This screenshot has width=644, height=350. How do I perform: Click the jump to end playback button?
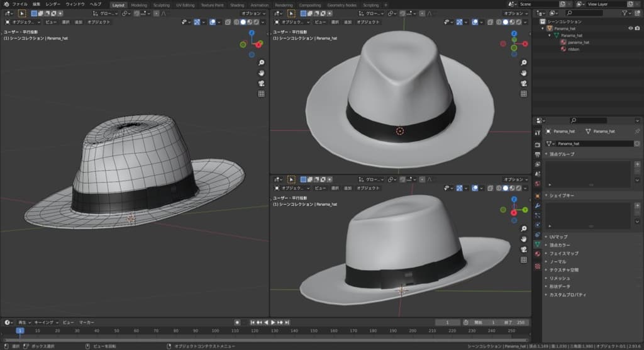click(287, 322)
